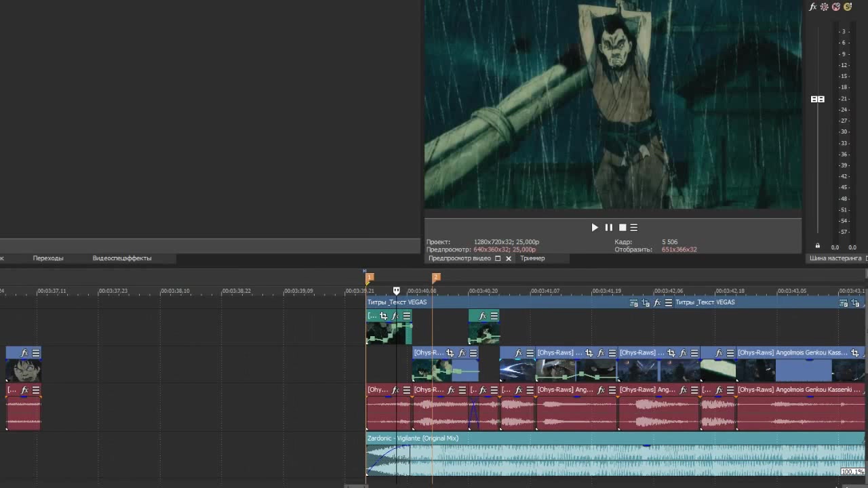This screenshot has width=868, height=488.
Task: Select the Zardonic - Vigilante (Original Mix) audio event
Action: pyautogui.click(x=615, y=454)
